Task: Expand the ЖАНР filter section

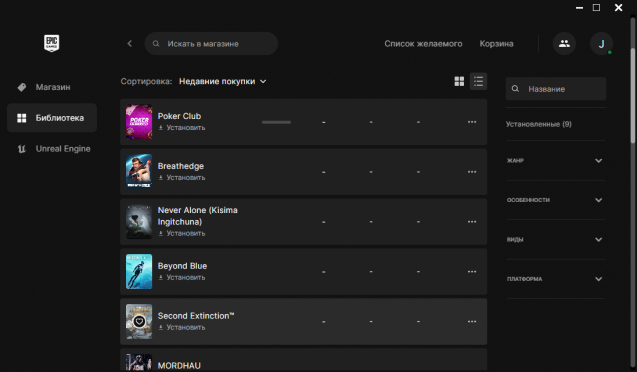Action: 556,160
